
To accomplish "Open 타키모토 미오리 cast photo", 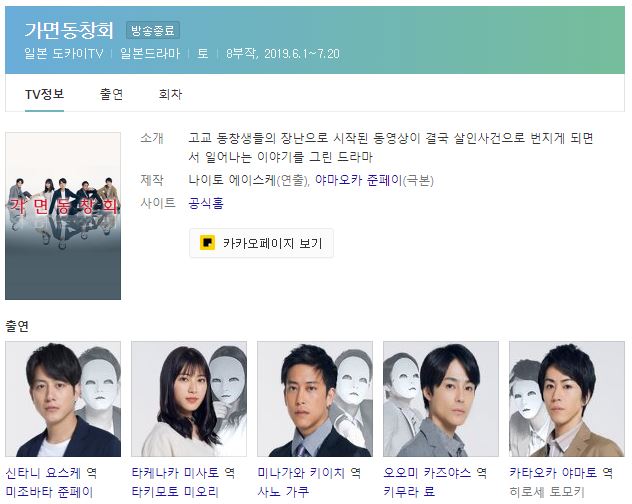I will point(189,399).
